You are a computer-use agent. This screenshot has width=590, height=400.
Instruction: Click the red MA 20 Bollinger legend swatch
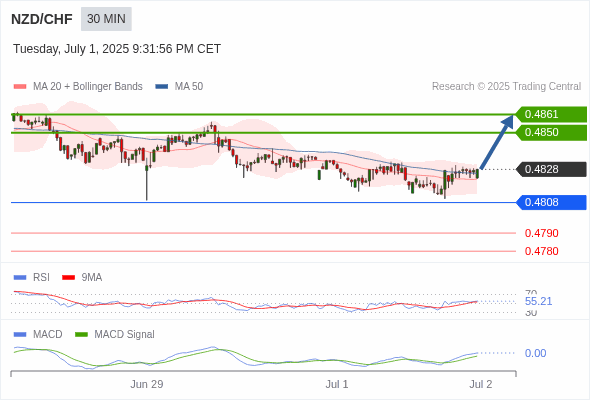click(x=20, y=87)
